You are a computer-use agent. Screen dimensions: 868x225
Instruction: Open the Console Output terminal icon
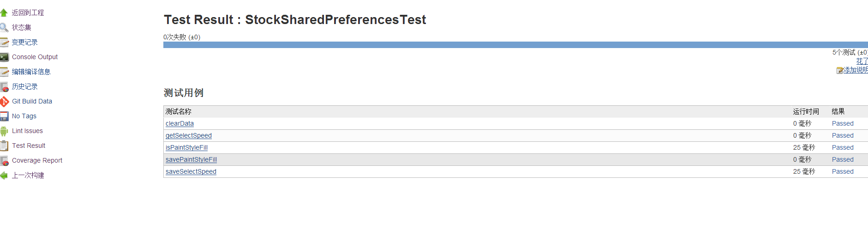4,57
